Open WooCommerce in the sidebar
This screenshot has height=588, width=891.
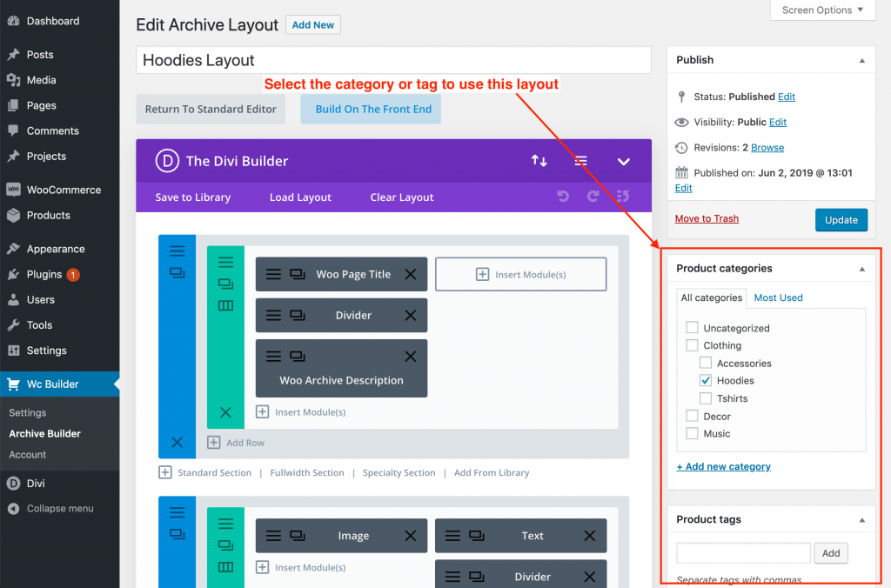click(60, 190)
